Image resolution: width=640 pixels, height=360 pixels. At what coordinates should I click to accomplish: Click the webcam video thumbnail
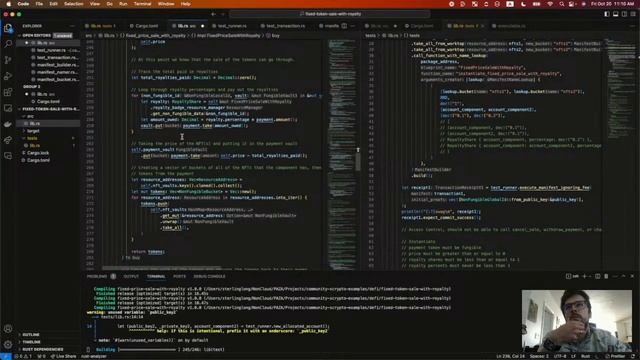pyautogui.click(x=576, y=321)
